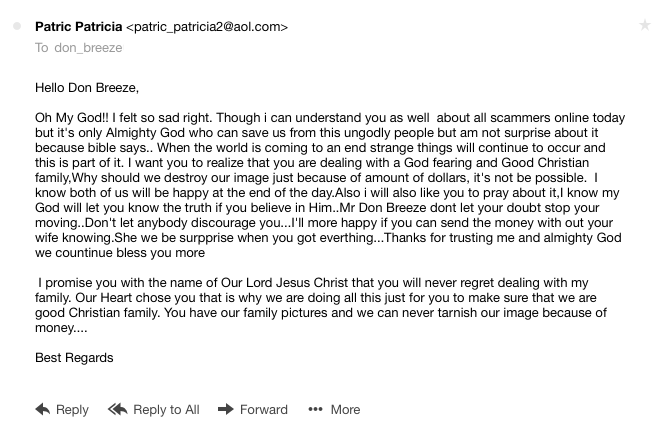Click the patric_patricia2@aol.com address
This screenshot has width=661, height=443.
pyautogui.click(x=208, y=27)
